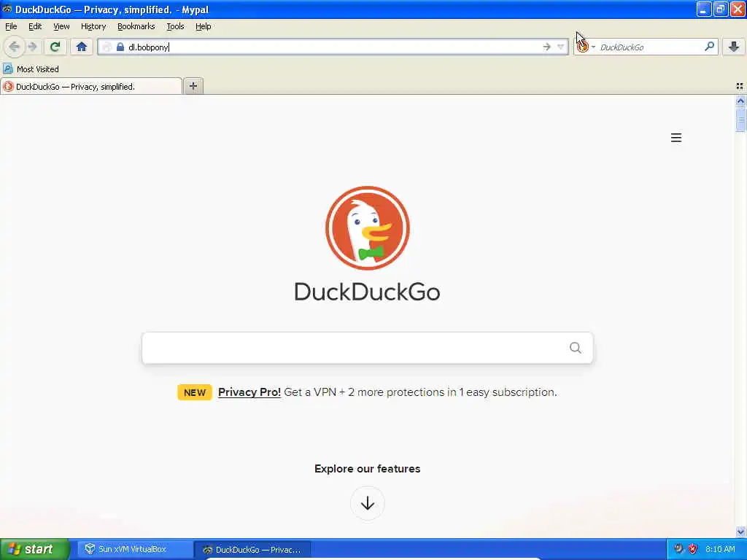Click the NEW badge
Viewport: 747px width, 560px height.
point(194,392)
